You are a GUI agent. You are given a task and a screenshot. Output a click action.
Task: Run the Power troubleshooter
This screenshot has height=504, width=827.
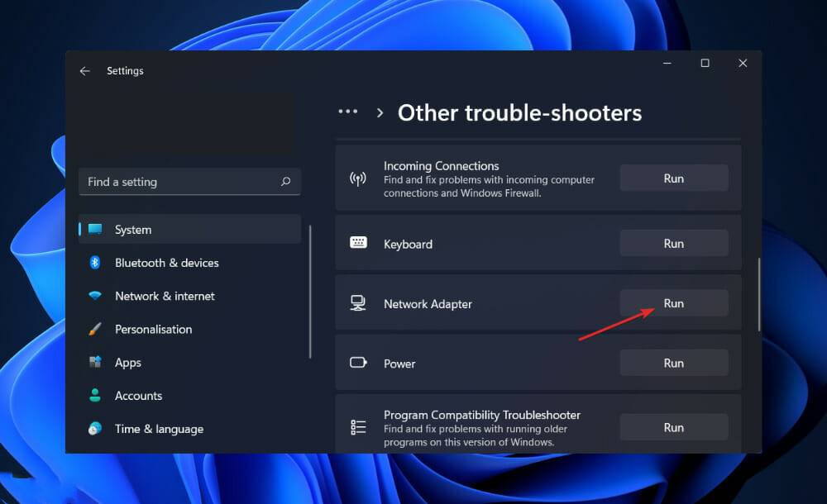(673, 363)
